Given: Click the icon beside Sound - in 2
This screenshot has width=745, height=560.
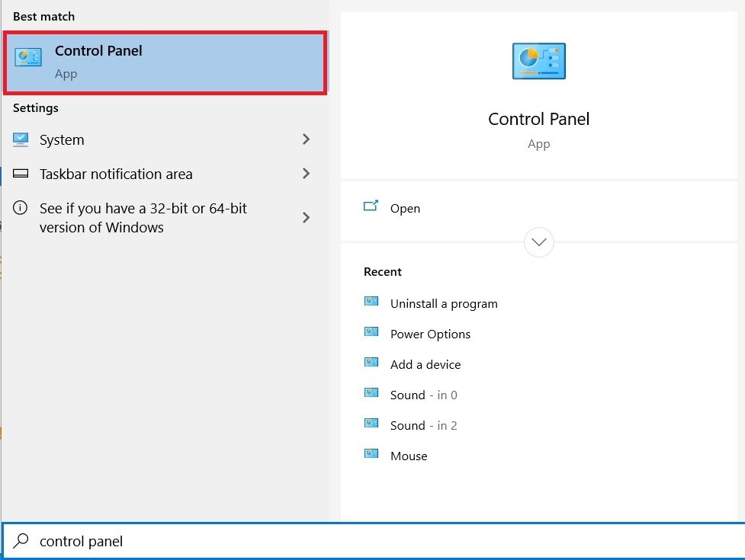Looking at the screenshot, I should (371, 422).
